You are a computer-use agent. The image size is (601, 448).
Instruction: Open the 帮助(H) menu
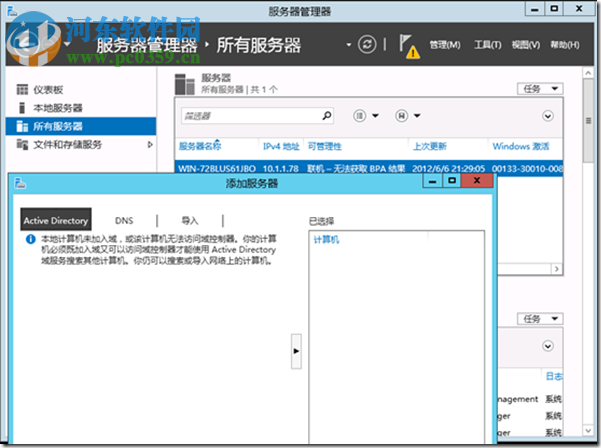(x=565, y=45)
